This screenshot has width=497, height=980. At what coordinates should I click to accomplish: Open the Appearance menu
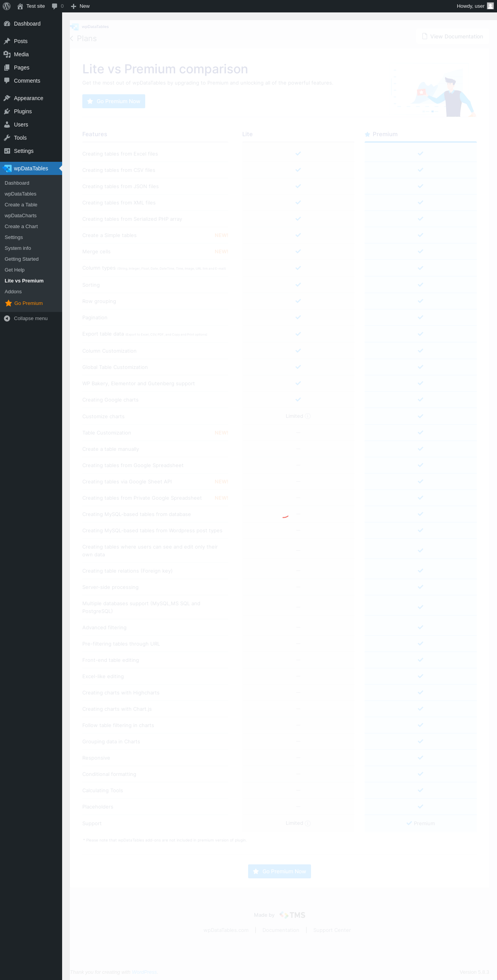tap(31, 98)
